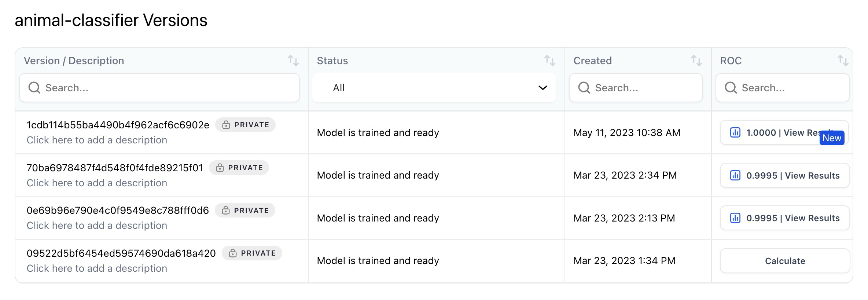Click lock icon on version 09522d5b PRIVATE badge
The image size is (868, 300).
click(233, 253)
